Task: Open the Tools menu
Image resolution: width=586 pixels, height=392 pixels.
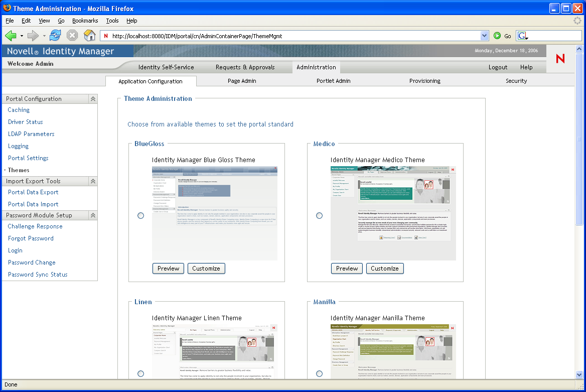Action: coord(112,21)
